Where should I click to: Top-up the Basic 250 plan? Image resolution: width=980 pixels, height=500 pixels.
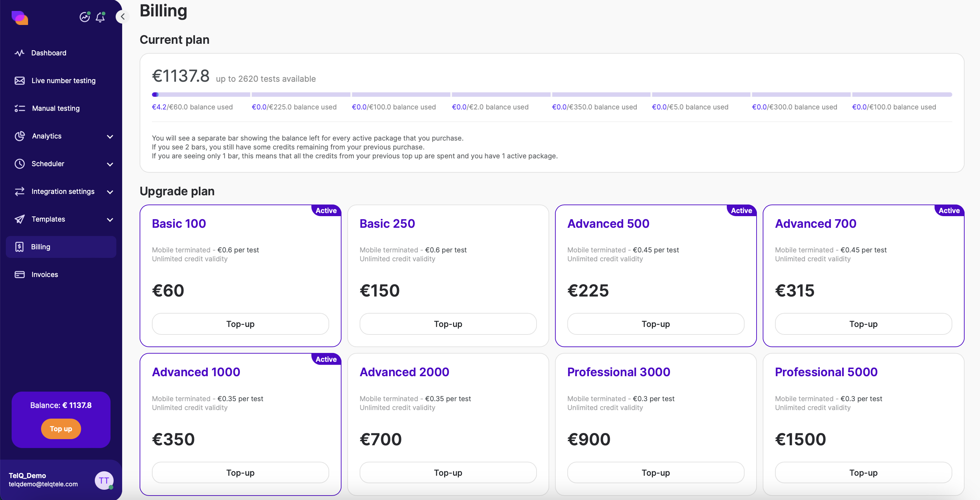(x=448, y=324)
